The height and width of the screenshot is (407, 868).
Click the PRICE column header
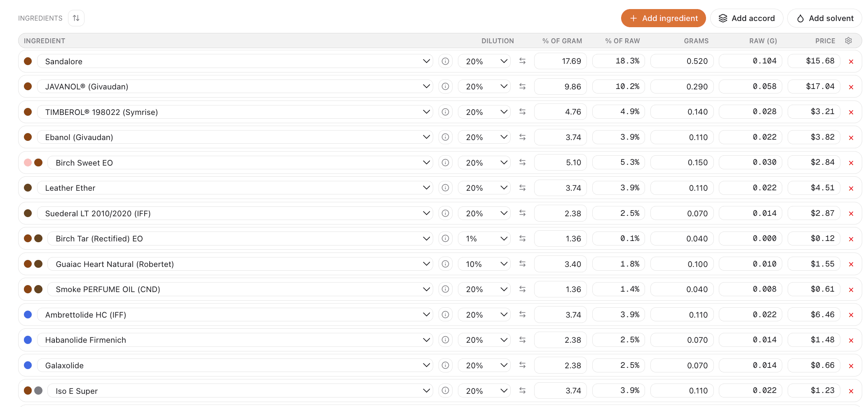[x=825, y=41]
